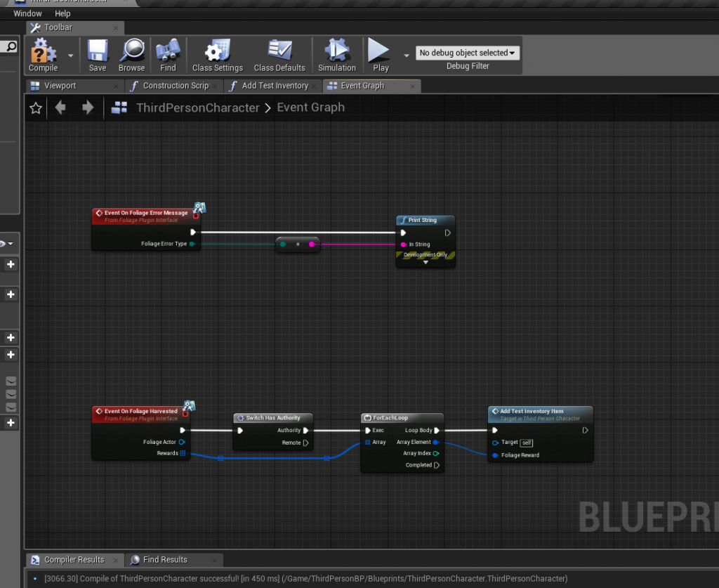Open the debug object dropdown

pyautogui.click(x=467, y=53)
